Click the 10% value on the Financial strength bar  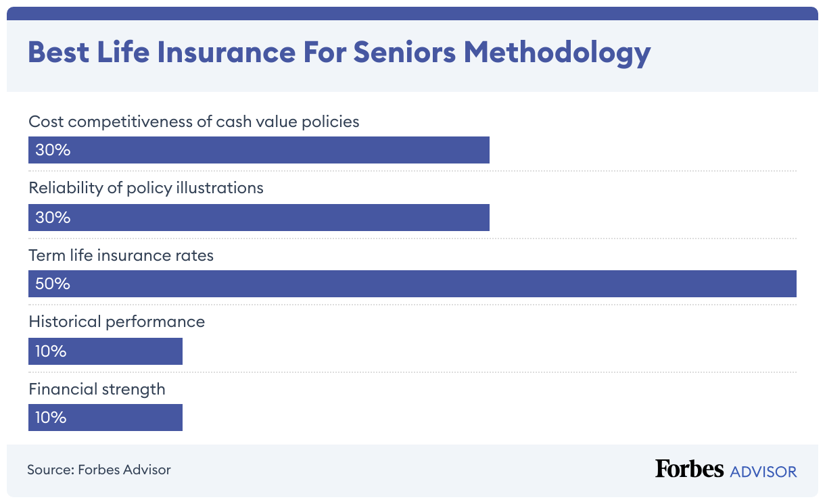[51, 418]
